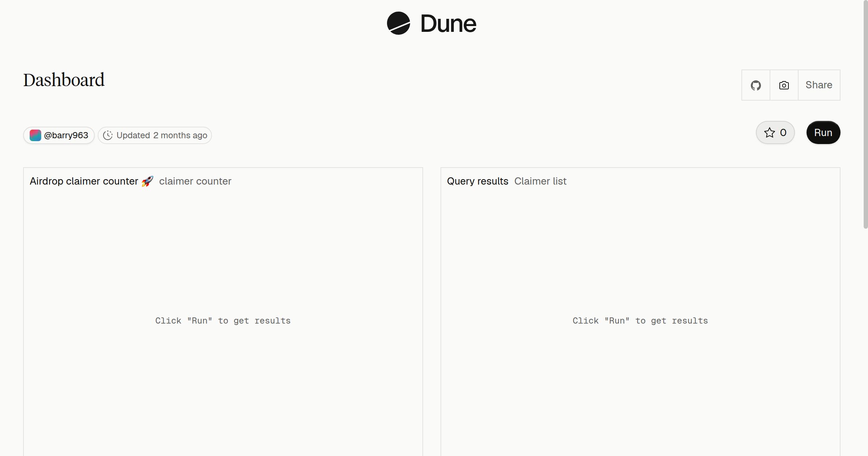This screenshot has width=868, height=456.
Task: Click the Updated 2 months ago badge
Action: click(x=154, y=135)
